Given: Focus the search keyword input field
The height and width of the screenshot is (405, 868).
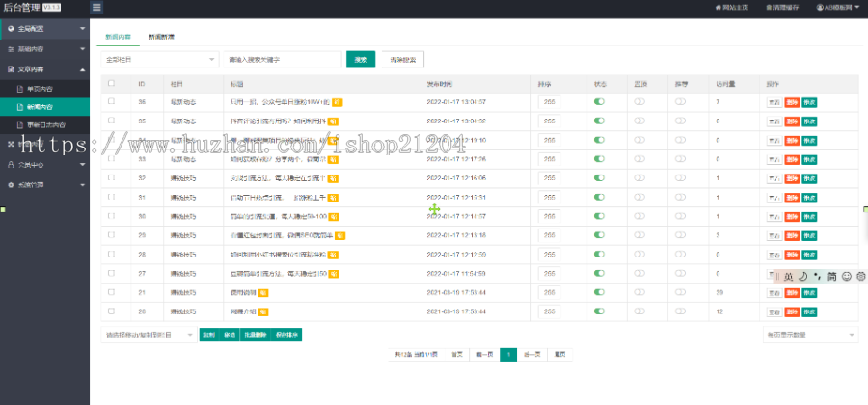Looking at the screenshot, I should [x=283, y=59].
